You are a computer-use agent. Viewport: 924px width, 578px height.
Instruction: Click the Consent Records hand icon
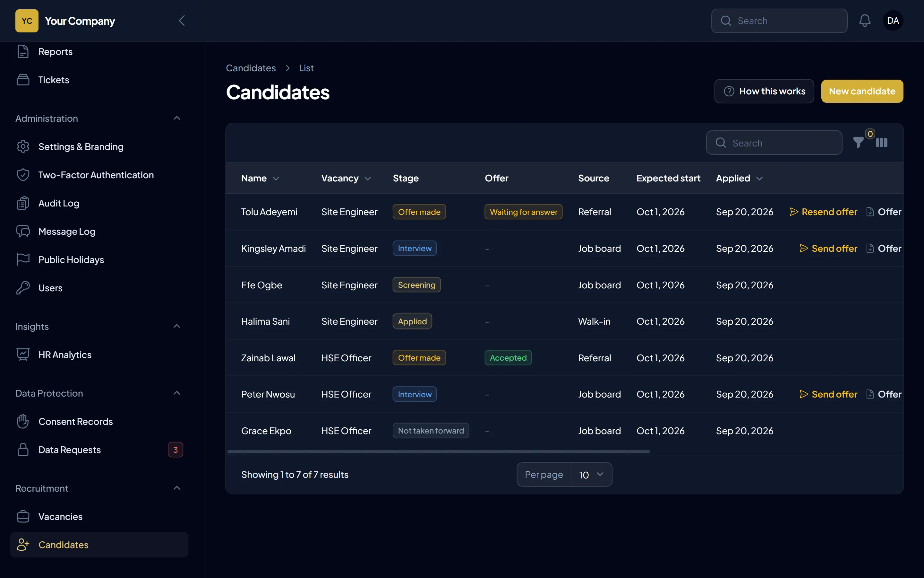pos(23,421)
